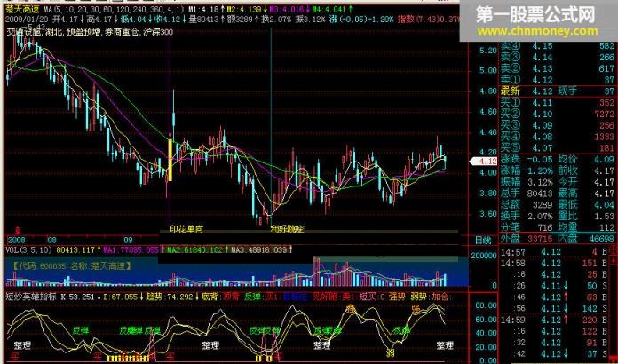Click the green 反弹 label in indicator header
Image resolution: width=618 pixels, height=364 pixels.
click(x=252, y=297)
